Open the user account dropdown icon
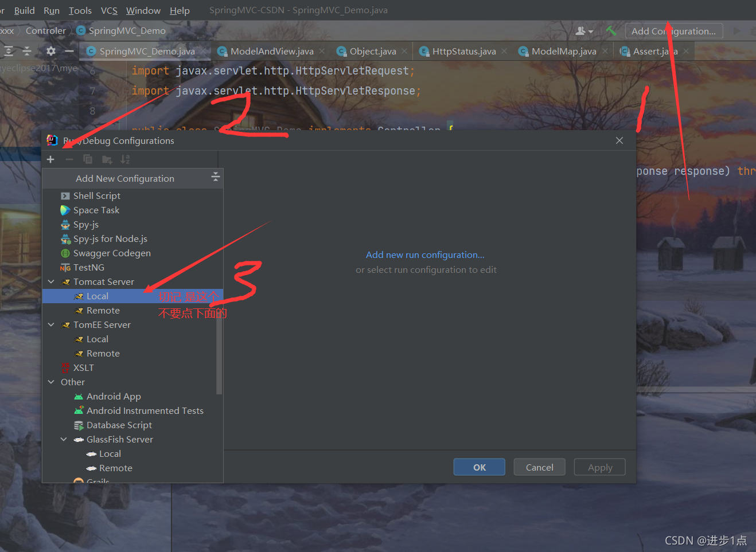This screenshot has width=756, height=552. tap(584, 31)
